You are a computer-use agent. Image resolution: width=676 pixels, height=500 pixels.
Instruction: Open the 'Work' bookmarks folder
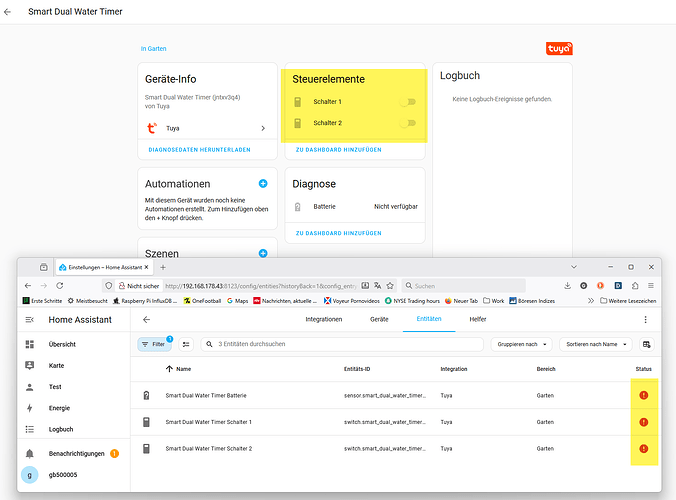click(x=494, y=301)
